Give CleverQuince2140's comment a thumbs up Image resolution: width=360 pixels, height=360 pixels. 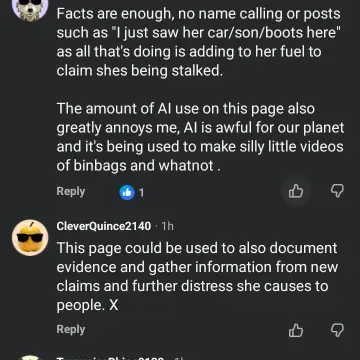(x=296, y=330)
